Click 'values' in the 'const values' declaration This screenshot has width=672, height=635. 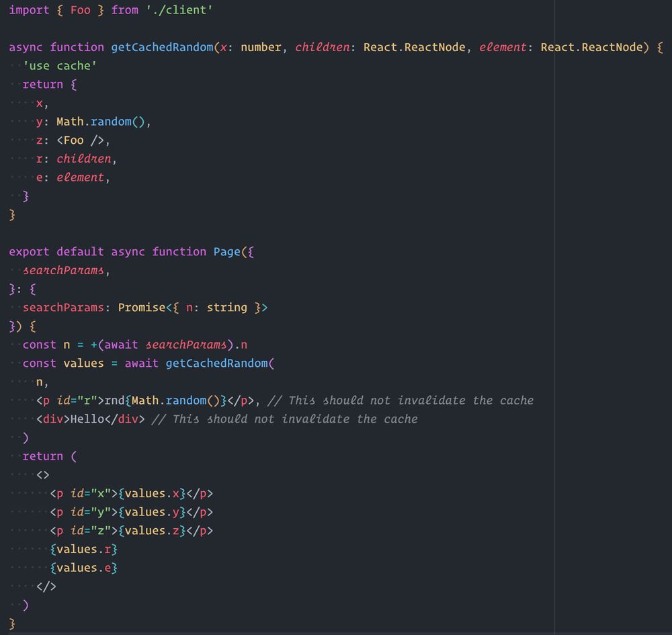coord(83,364)
